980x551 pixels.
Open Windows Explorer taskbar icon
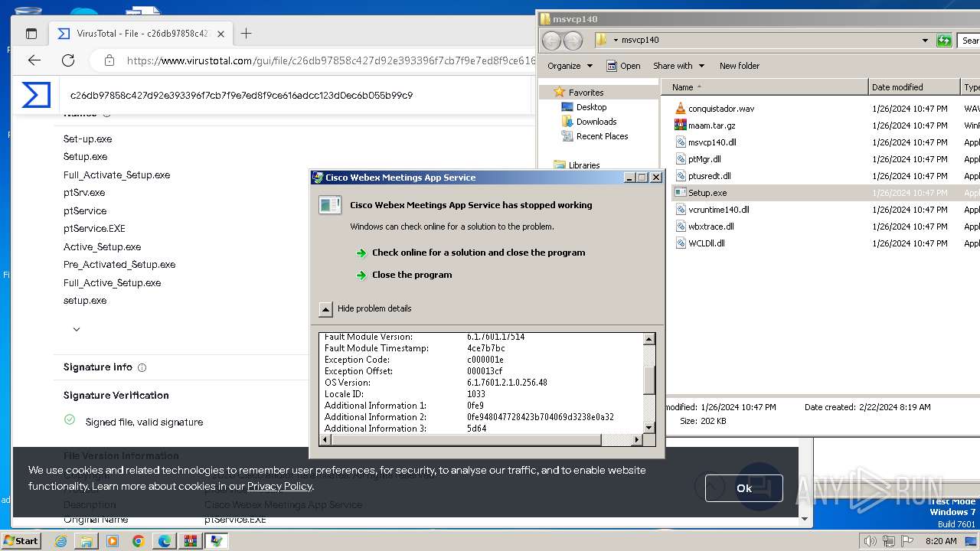pyautogui.click(x=87, y=541)
